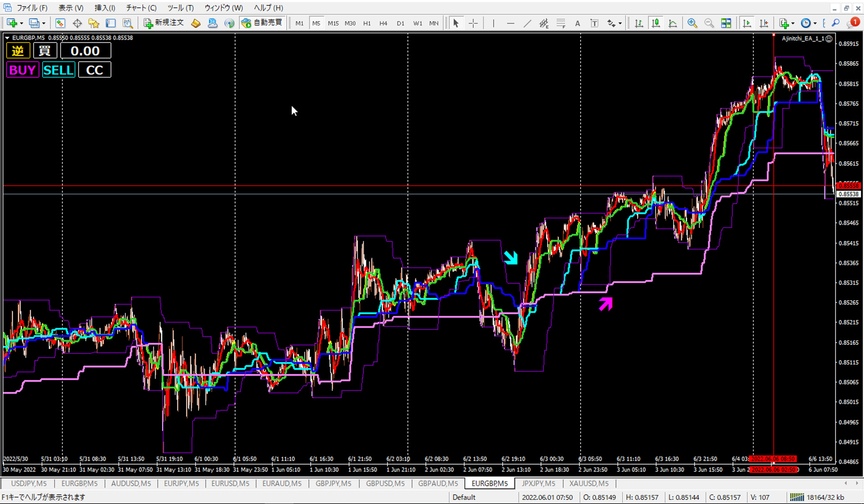This screenshot has width=864, height=504.
Task: Tile chart windows with the tile icon
Action: (x=726, y=23)
